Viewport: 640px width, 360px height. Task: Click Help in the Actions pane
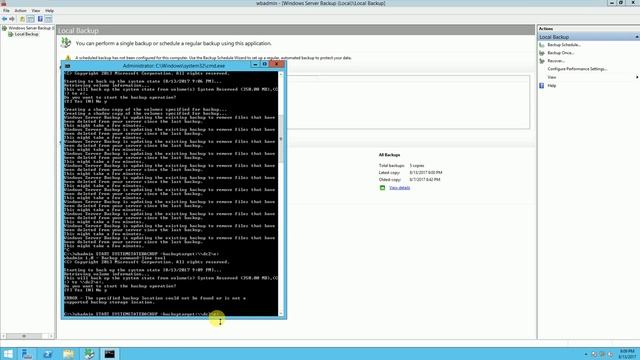click(551, 86)
